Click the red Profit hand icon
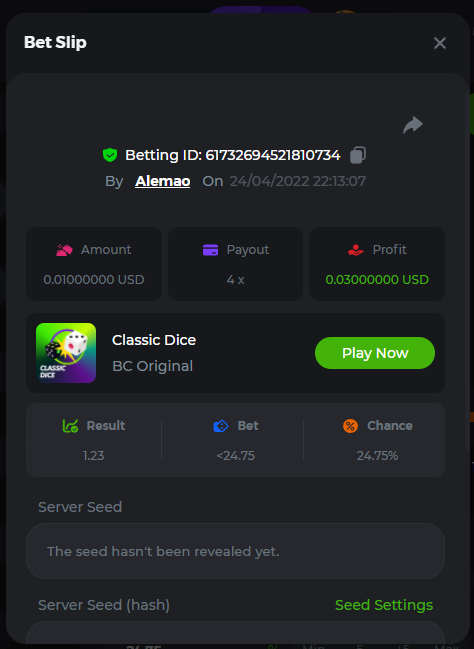Image resolution: width=474 pixels, height=649 pixels. (x=356, y=250)
